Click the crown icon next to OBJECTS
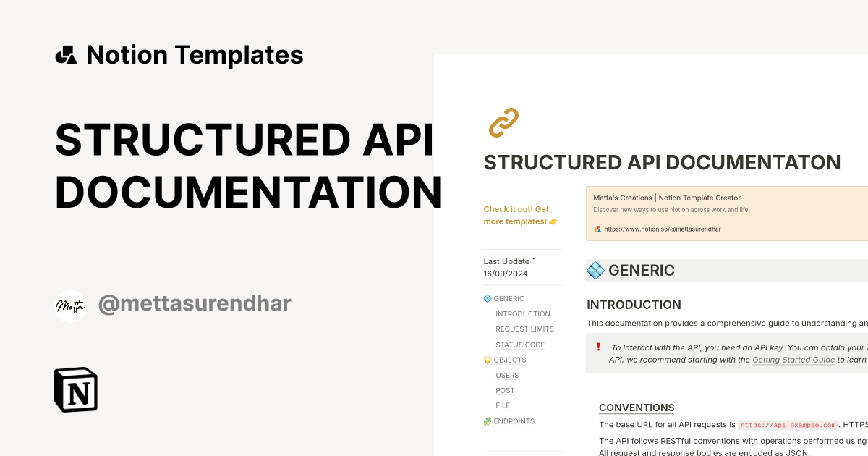 [487, 360]
